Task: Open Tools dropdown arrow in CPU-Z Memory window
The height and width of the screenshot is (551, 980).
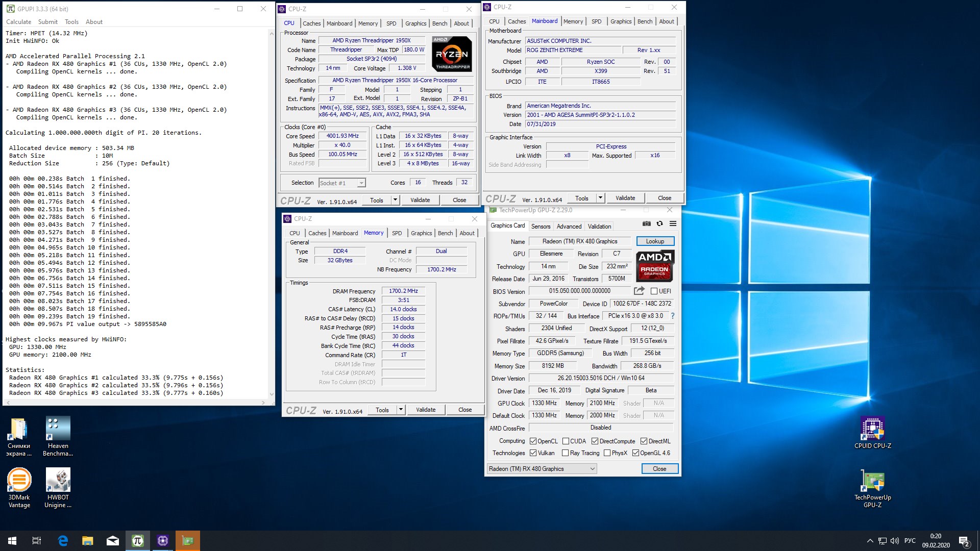Action: 401,410
